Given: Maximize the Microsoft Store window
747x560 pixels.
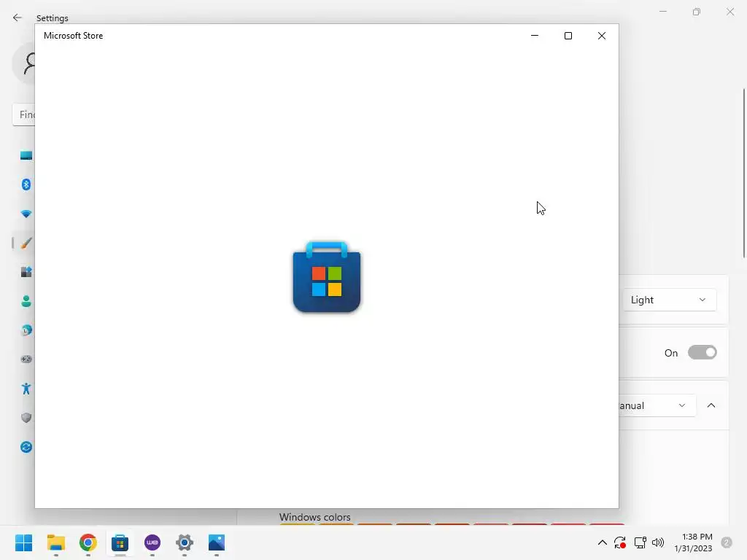Looking at the screenshot, I should point(568,36).
